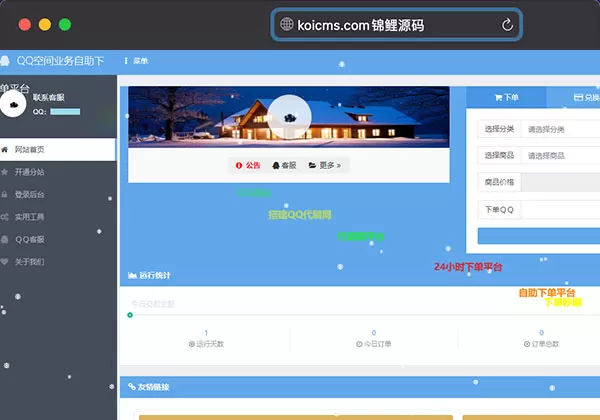Click the lock icon beside 登录后台
Viewport: 600px width, 420px height.
[4, 195]
